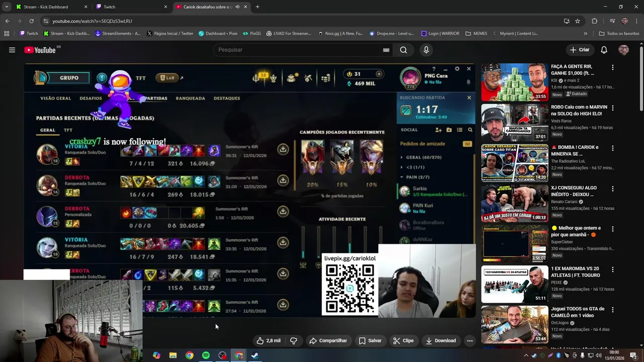Viewport: 644px width, 362px height.
Task: Like the video (2,8 mil)
Action: pyautogui.click(x=269, y=340)
